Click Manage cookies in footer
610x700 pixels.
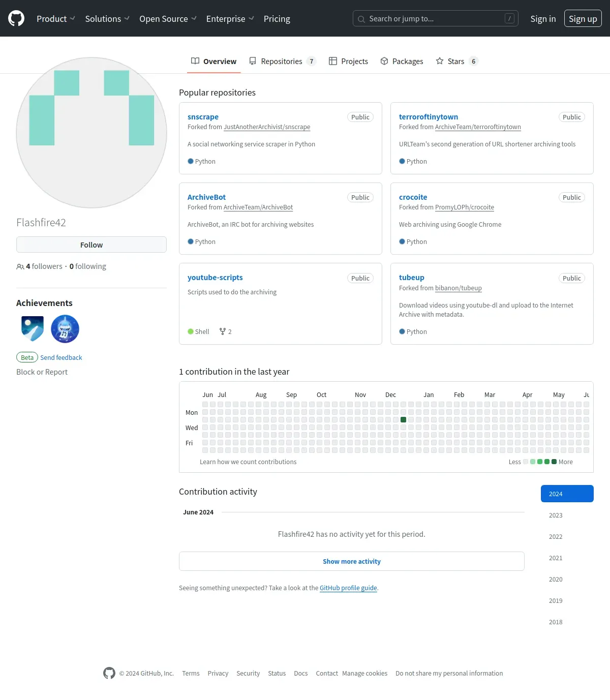coord(365,673)
